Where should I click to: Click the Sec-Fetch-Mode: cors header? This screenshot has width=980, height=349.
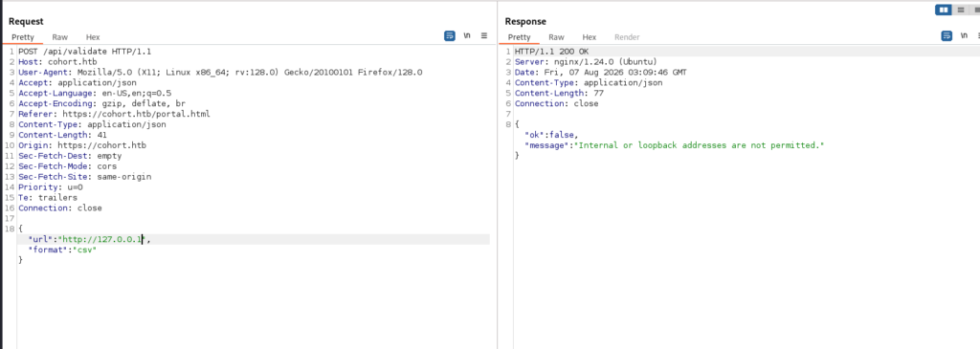coord(68,166)
